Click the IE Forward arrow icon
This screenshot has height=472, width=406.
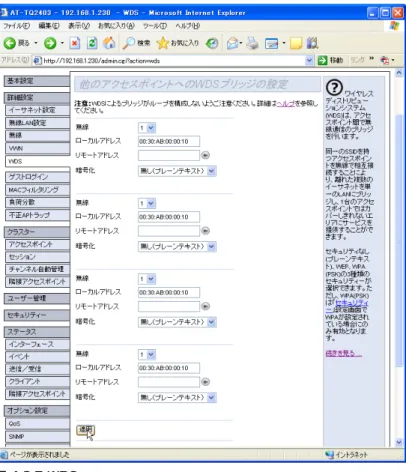(50, 43)
